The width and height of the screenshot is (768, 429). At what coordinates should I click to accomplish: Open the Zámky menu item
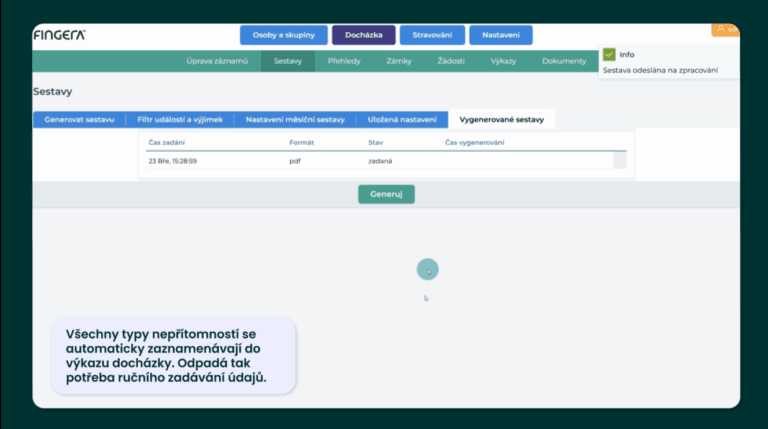click(399, 61)
